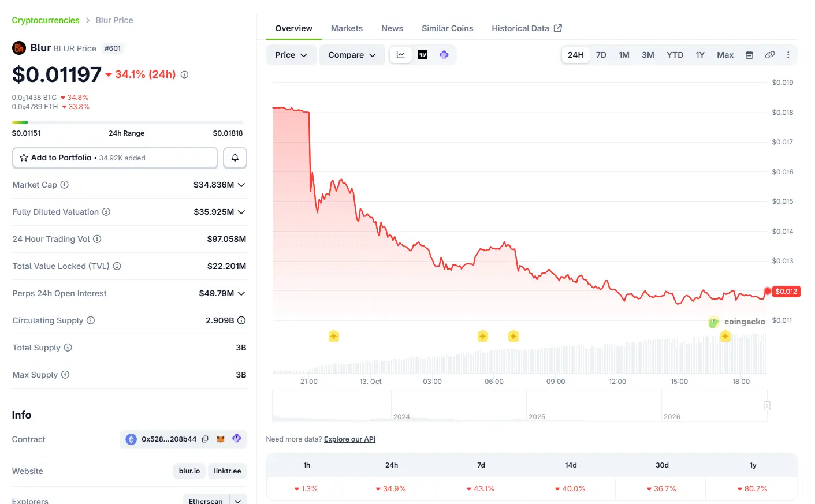
Task: Click info icon next to Total Supply
Action: [x=68, y=348]
